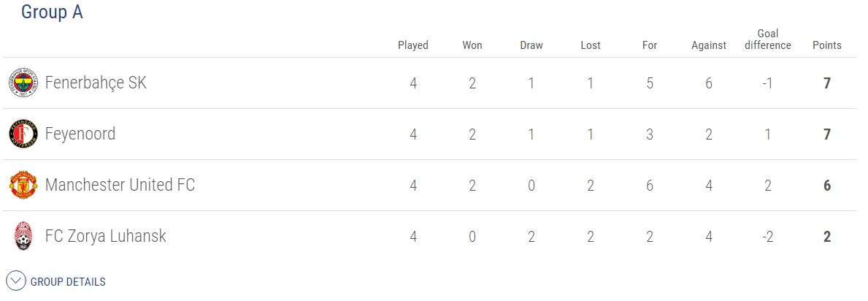Click the Won column header
This screenshot has height=301, width=868.
pos(472,45)
